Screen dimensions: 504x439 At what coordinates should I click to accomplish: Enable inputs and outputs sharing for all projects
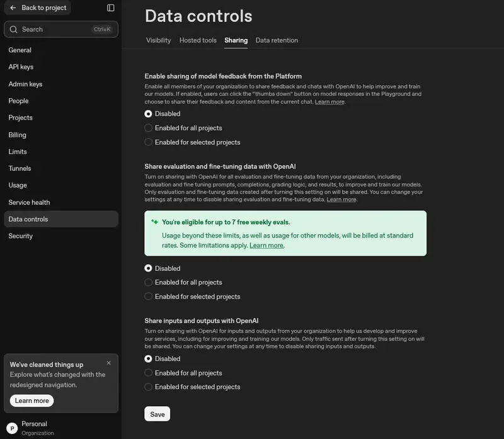click(x=148, y=373)
